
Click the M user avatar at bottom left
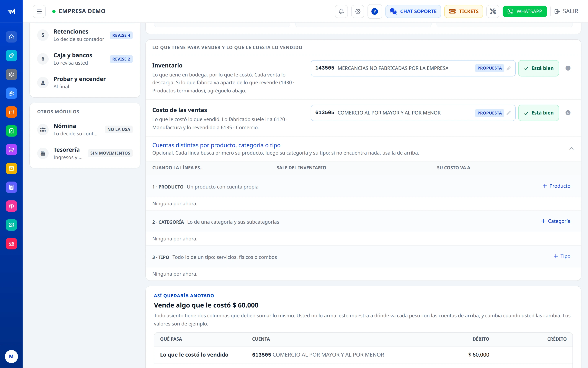tap(11, 357)
